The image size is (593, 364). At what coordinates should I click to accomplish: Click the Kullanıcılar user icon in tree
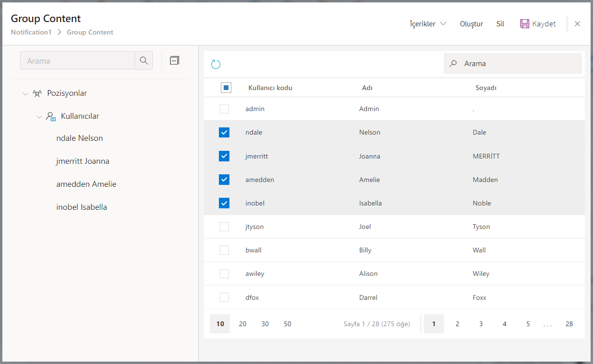51,116
